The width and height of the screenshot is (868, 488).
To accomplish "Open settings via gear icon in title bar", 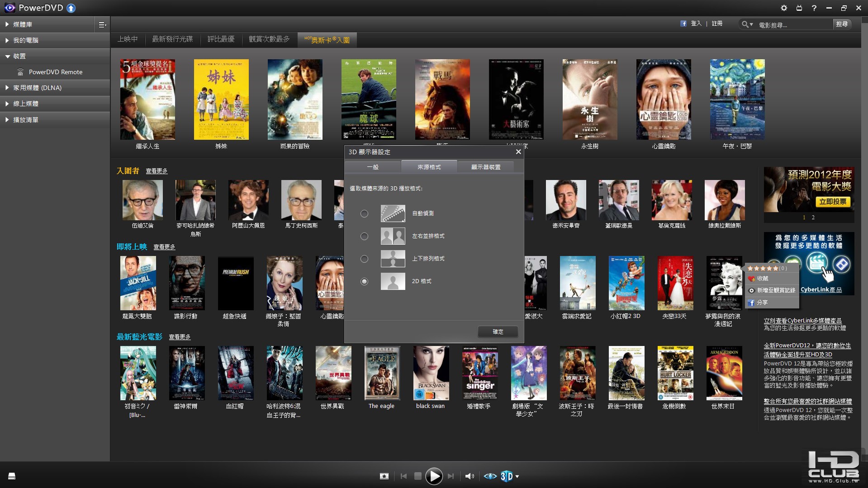I will [784, 8].
